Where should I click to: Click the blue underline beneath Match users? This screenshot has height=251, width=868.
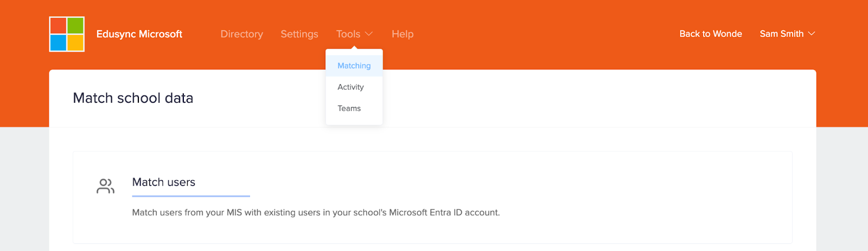click(191, 196)
